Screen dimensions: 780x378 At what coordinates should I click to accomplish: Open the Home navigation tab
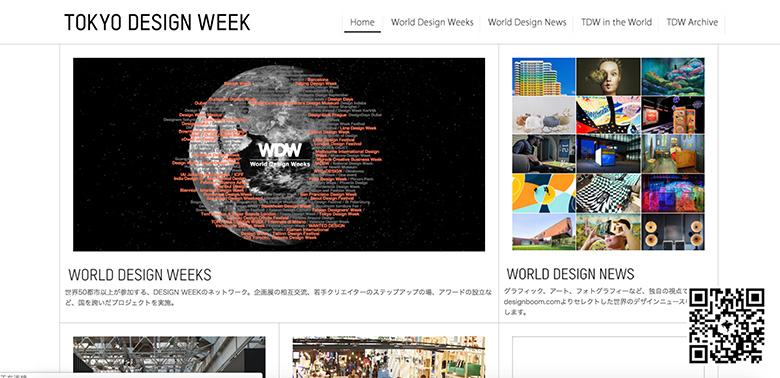[362, 22]
